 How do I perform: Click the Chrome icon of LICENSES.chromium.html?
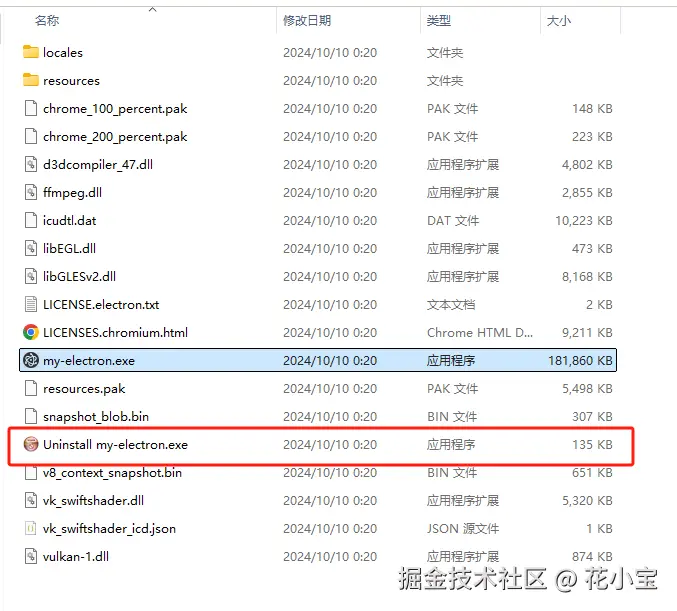pos(31,332)
